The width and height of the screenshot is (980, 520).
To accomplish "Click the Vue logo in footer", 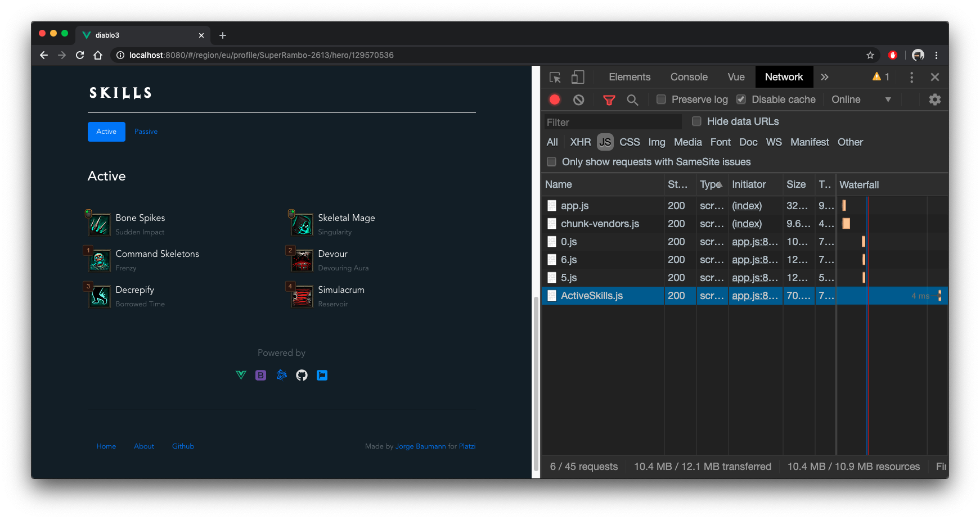I will coord(241,375).
